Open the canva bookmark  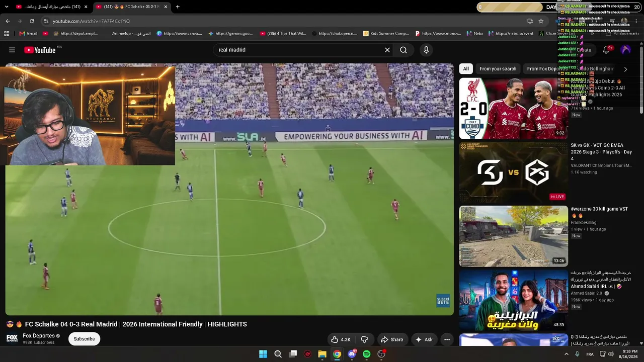click(179, 34)
